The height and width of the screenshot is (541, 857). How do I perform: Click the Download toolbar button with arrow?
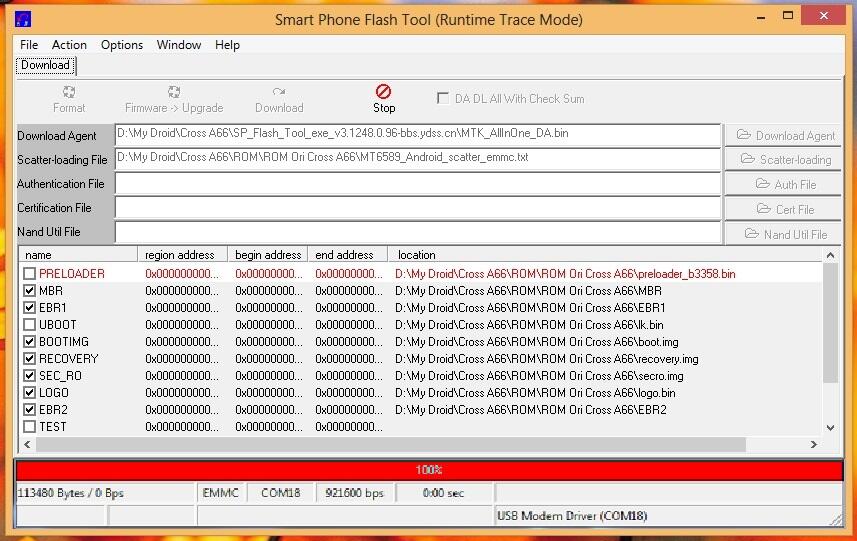tap(279, 99)
